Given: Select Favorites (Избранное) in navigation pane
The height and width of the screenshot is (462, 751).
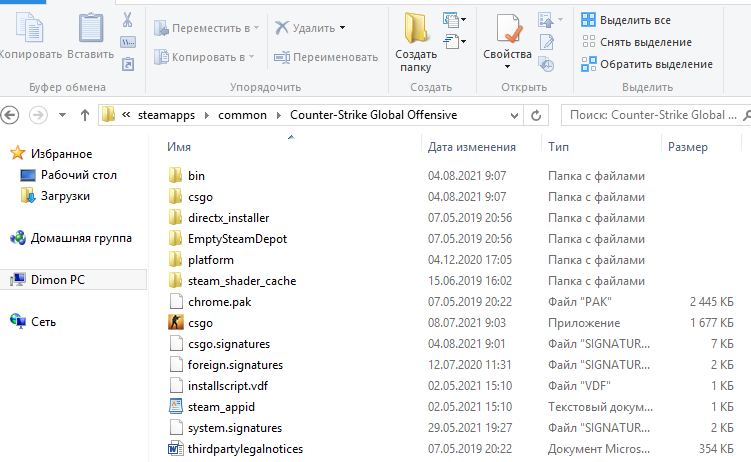Looking at the screenshot, I should [52, 154].
